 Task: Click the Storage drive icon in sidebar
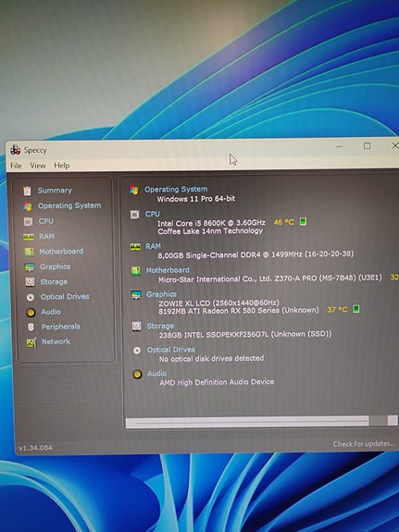click(x=30, y=282)
